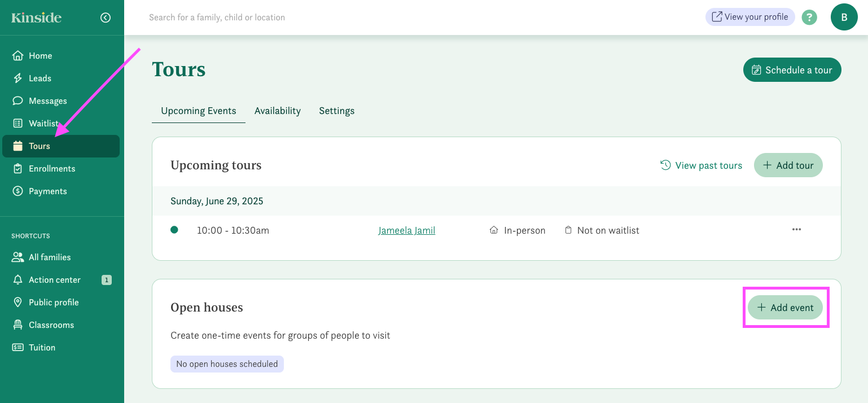Schedule a tour
The height and width of the screenshot is (403, 868).
792,69
